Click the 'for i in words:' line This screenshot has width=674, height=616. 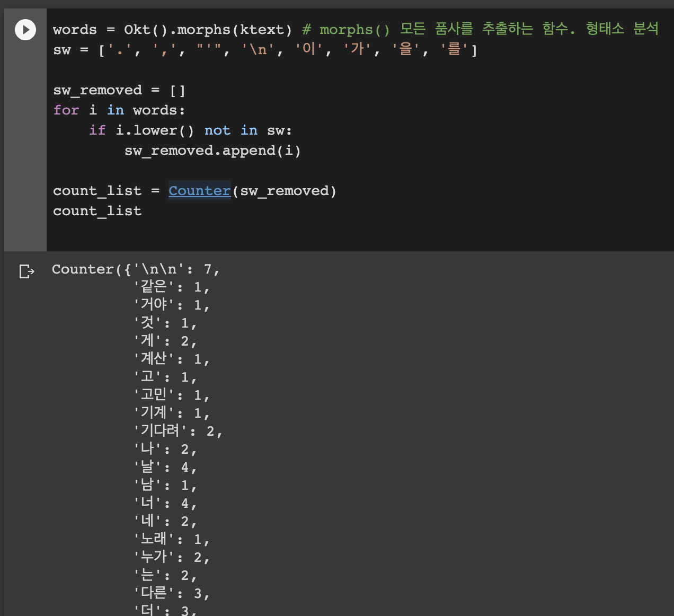(x=119, y=110)
